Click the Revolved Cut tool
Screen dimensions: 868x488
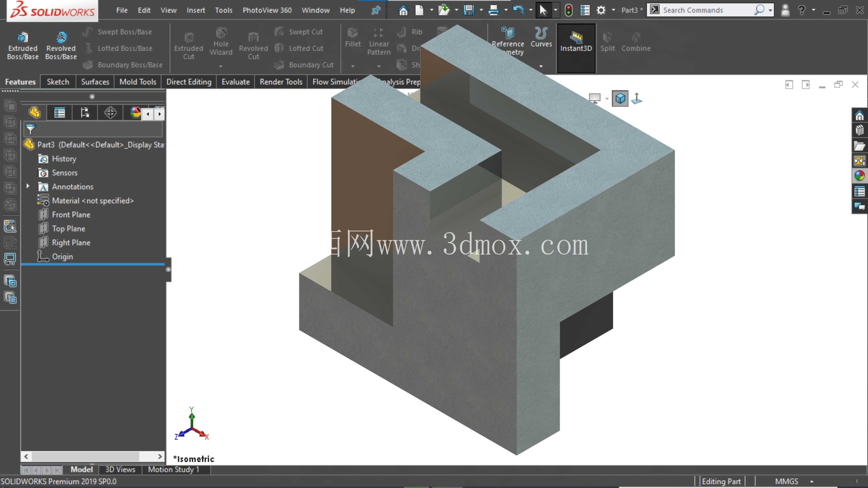[x=253, y=46]
